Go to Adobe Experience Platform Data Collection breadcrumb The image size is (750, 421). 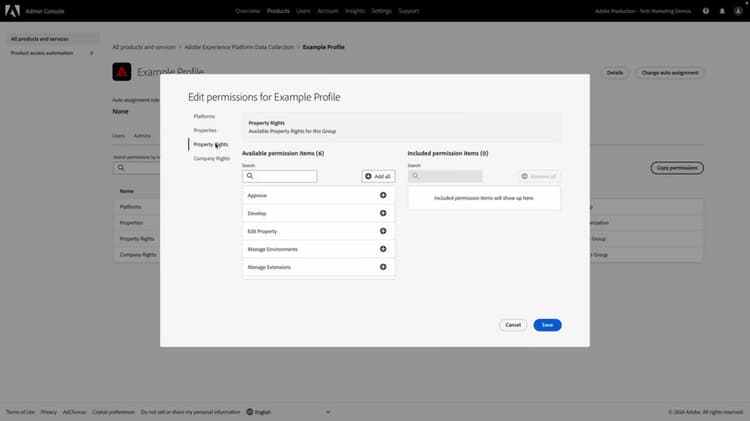239,47
